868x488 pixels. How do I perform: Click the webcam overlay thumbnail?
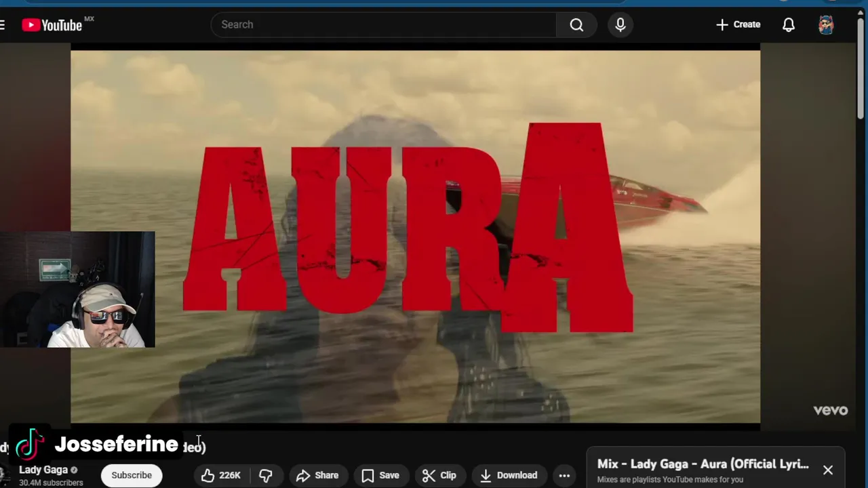click(x=77, y=289)
